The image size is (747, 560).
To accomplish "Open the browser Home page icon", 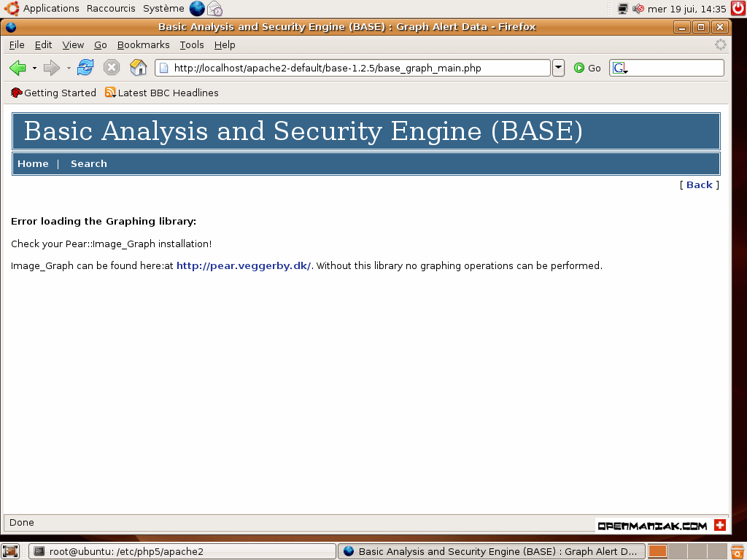I will pos(138,68).
